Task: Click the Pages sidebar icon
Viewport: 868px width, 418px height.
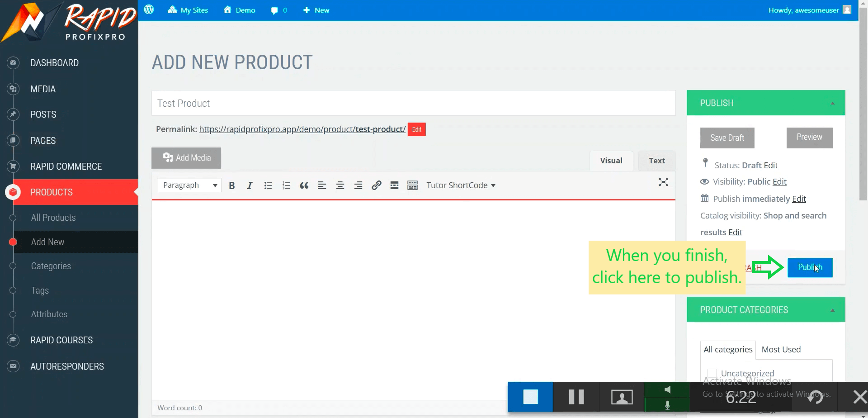Action: point(13,140)
